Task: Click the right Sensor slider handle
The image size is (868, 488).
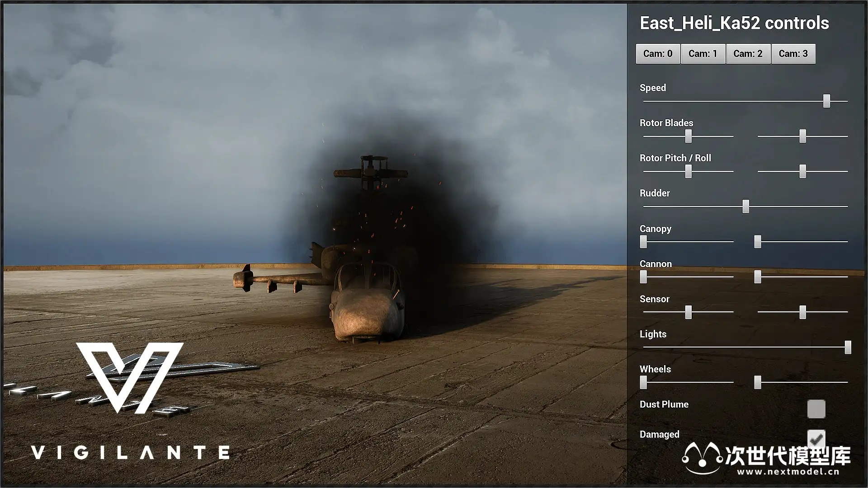Action: point(802,312)
